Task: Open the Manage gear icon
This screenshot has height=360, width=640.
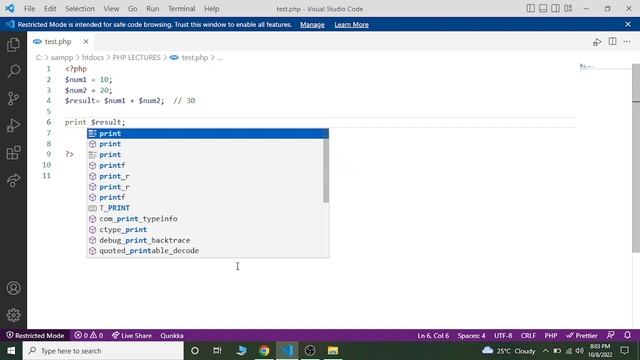Action: pyautogui.click(x=13, y=315)
